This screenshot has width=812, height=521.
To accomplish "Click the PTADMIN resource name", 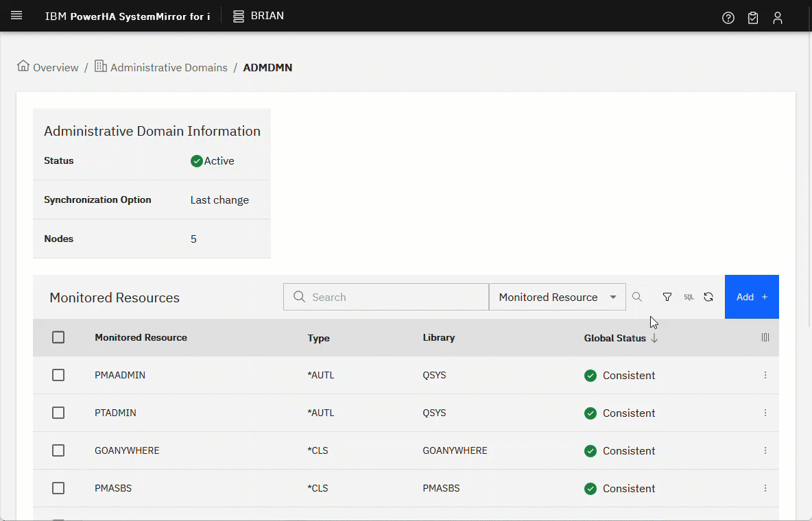I will pyautogui.click(x=115, y=413).
